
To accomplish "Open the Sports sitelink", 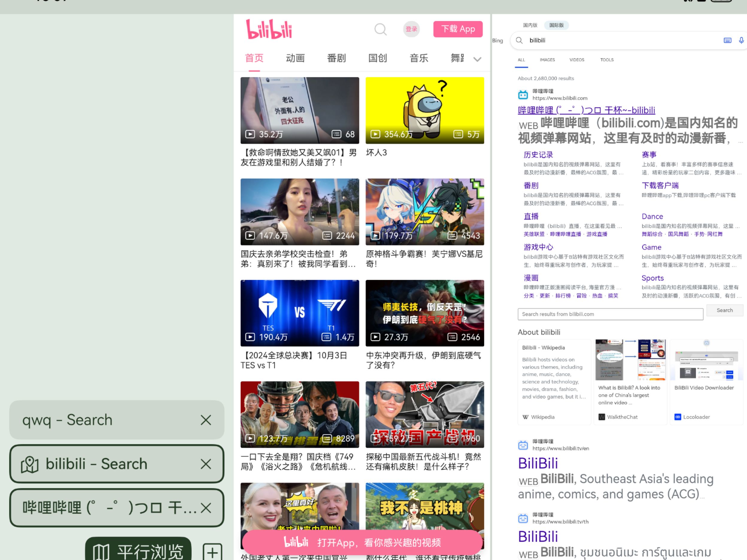I will tap(652, 278).
